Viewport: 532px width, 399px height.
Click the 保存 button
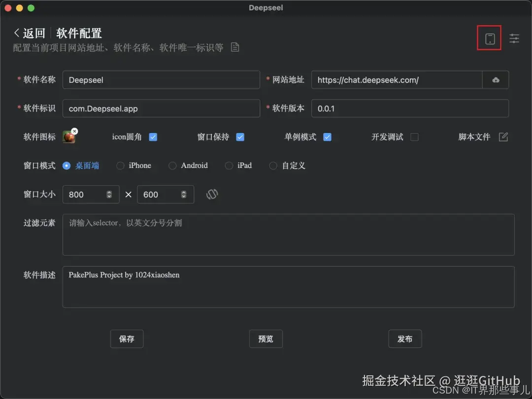click(127, 338)
